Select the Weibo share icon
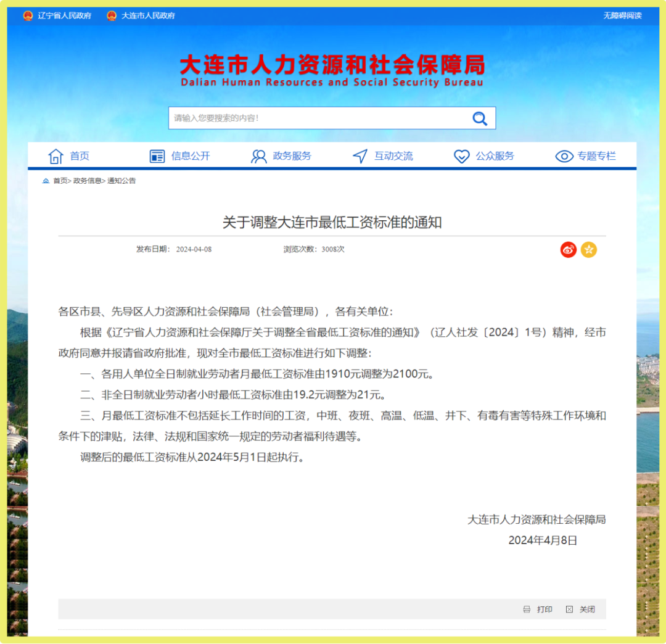This screenshot has height=644, width=666. click(x=568, y=250)
